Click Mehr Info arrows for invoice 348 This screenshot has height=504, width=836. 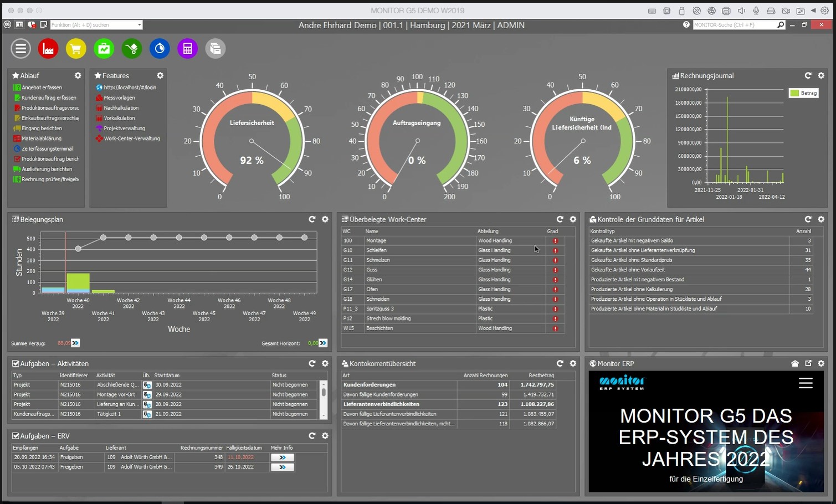tap(283, 457)
